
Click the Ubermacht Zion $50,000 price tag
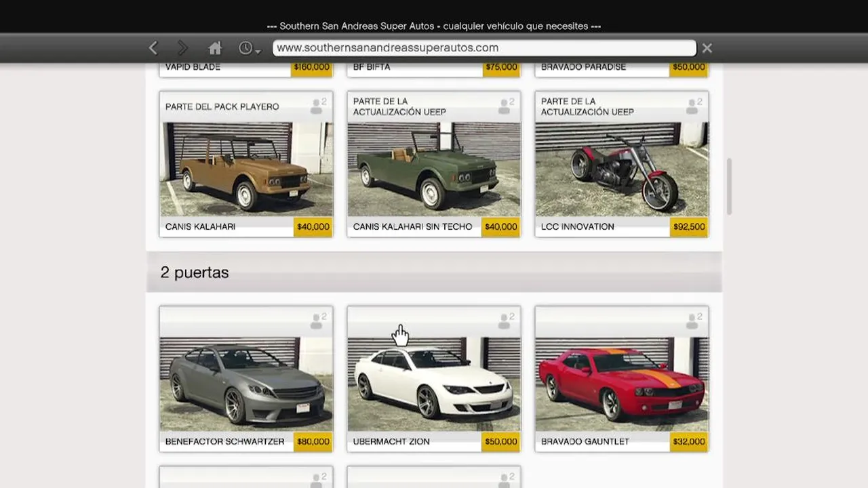[x=500, y=442]
